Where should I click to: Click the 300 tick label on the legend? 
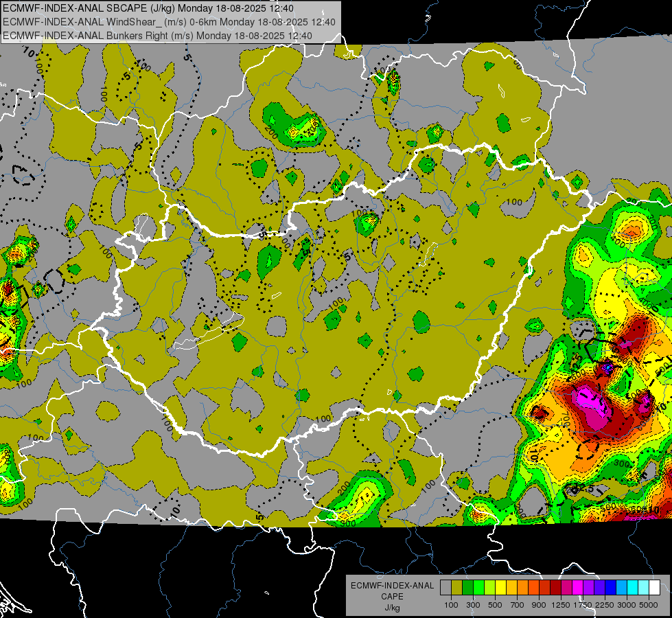click(x=473, y=605)
